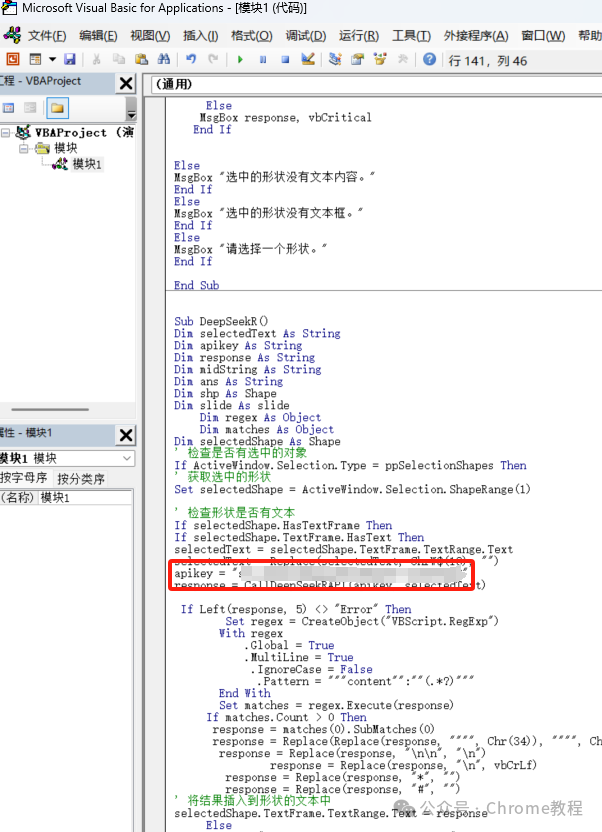Open the 模块1 模块 object dropdown

127,458
